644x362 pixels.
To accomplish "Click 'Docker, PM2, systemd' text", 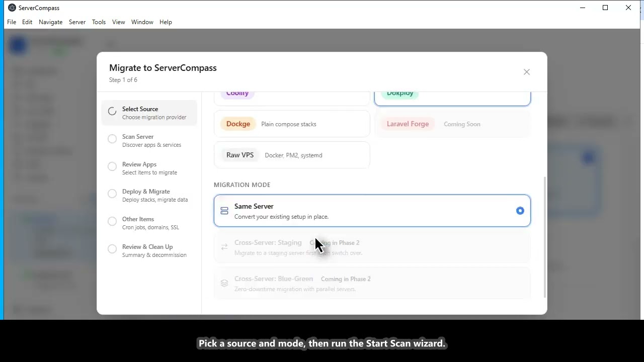I will click(x=293, y=155).
